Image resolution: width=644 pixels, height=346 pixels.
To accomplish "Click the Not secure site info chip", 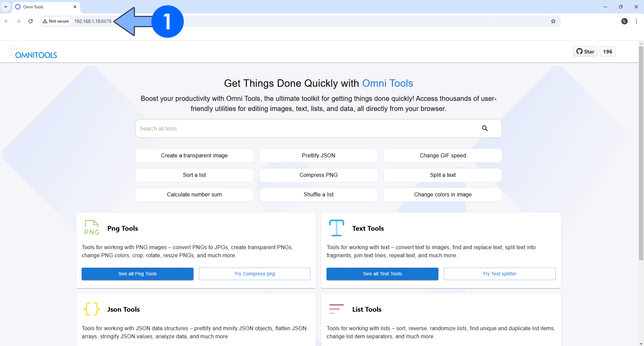I will (56, 21).
